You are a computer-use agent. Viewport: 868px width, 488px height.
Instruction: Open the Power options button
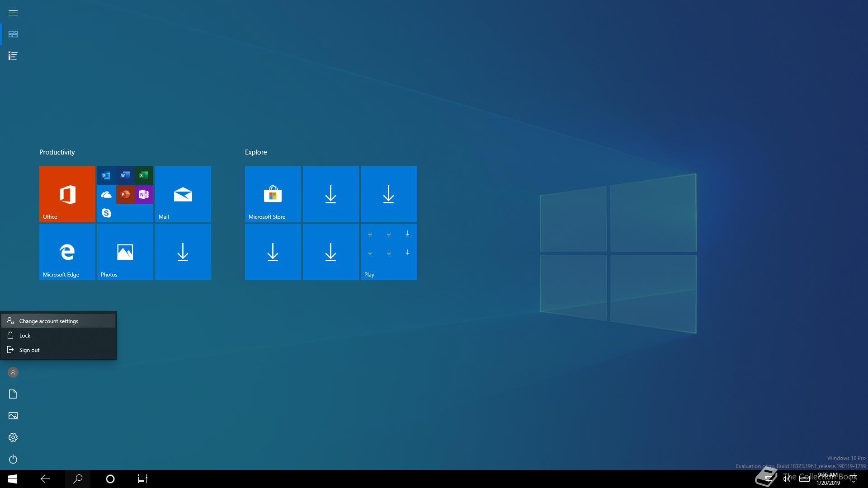tap(13, 459)
